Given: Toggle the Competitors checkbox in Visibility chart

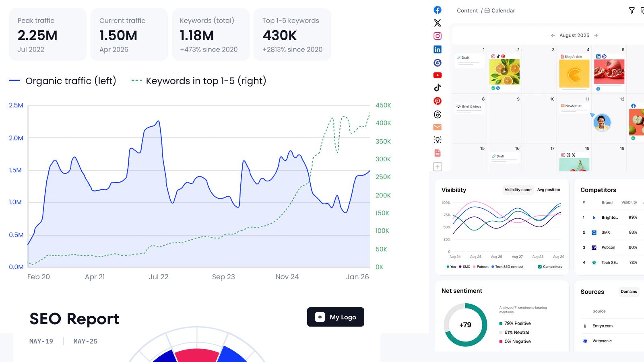Looking at the screenshot, I should (540, 267).
